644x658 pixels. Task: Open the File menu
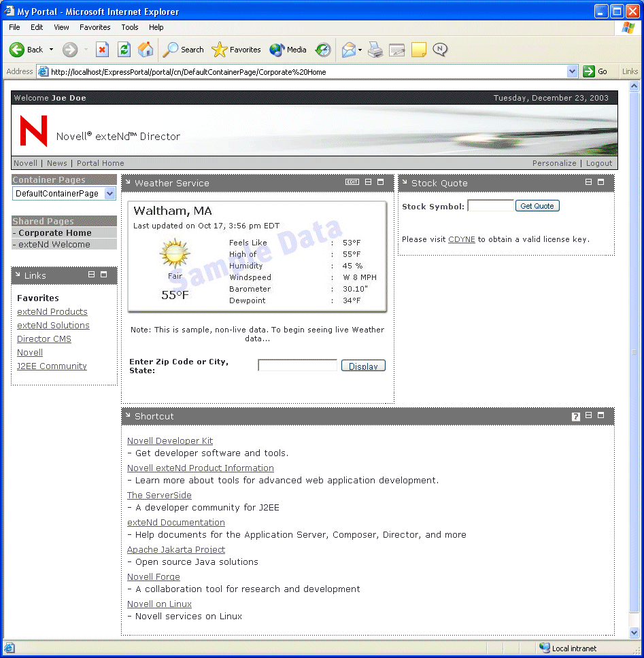pyautogui.click(x=14, y=27)
